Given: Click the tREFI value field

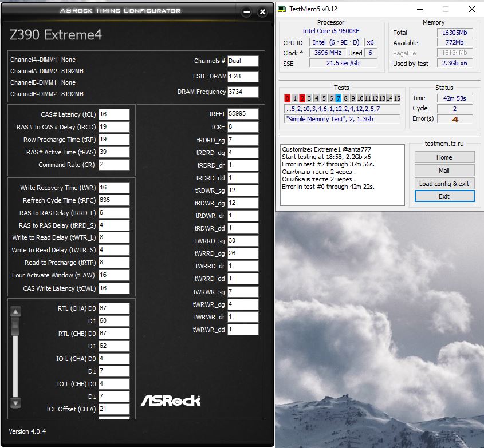Looking at the screenshot, I should click(x=243, y=114).
